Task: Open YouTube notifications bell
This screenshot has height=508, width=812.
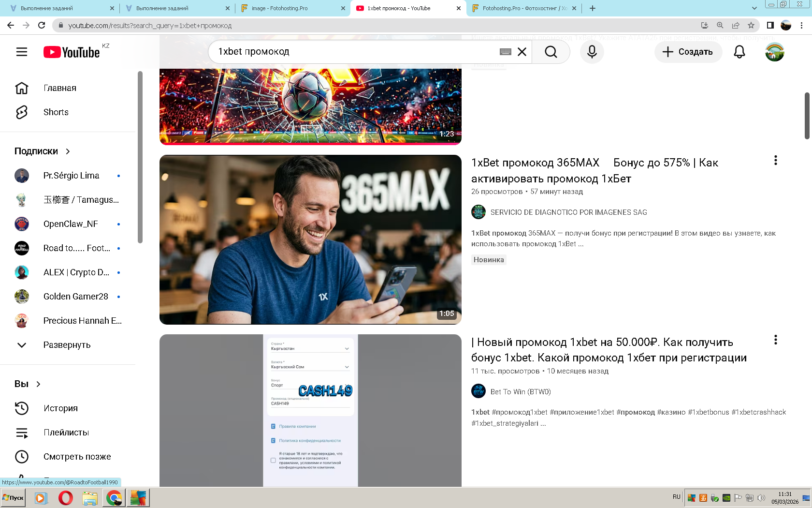Action: point(739,52)
